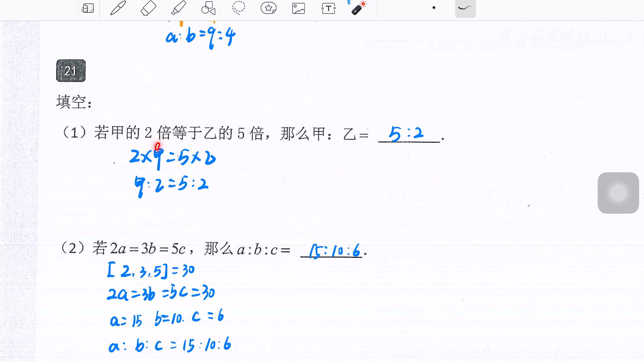Click the printed text 若甲的2倍等于乙的5倍

(179, 133)
